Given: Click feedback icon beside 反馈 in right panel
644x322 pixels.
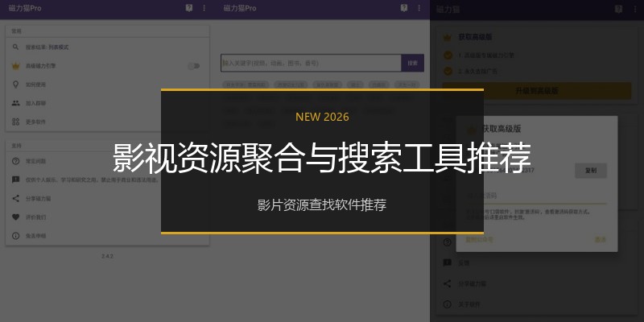Looking at the screenshot, I should tap(448, 263).
